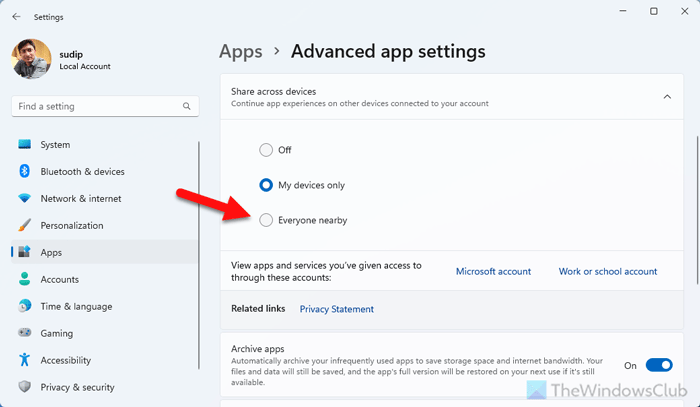This screenshot has width=700, height=407.
Task: Click the System icon in sidebar
Action: pyautogui.click(x=25, y=145)
